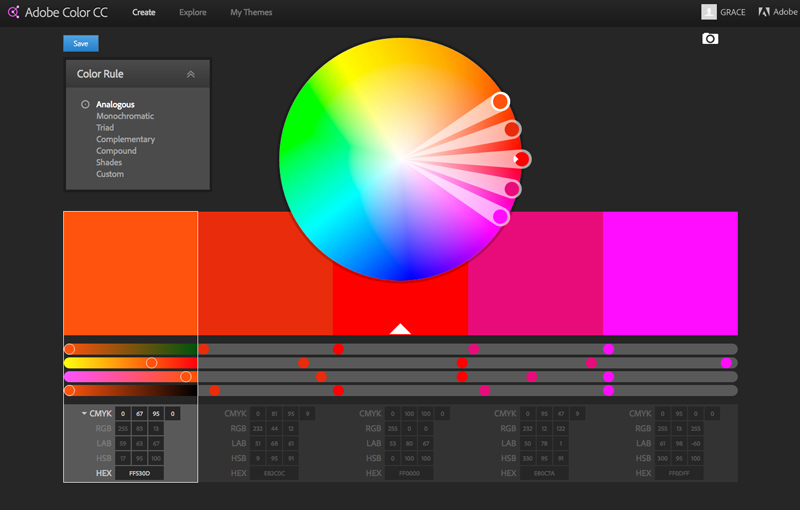
Task: Click the HEX label under orange swatch
Action: tap(104, 473)
